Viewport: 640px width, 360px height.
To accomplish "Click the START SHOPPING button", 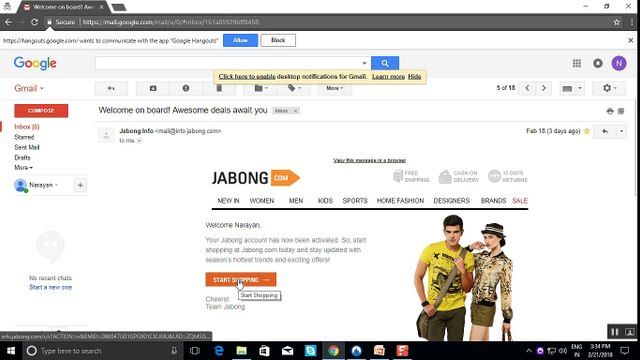I will [x=241, y=280].
